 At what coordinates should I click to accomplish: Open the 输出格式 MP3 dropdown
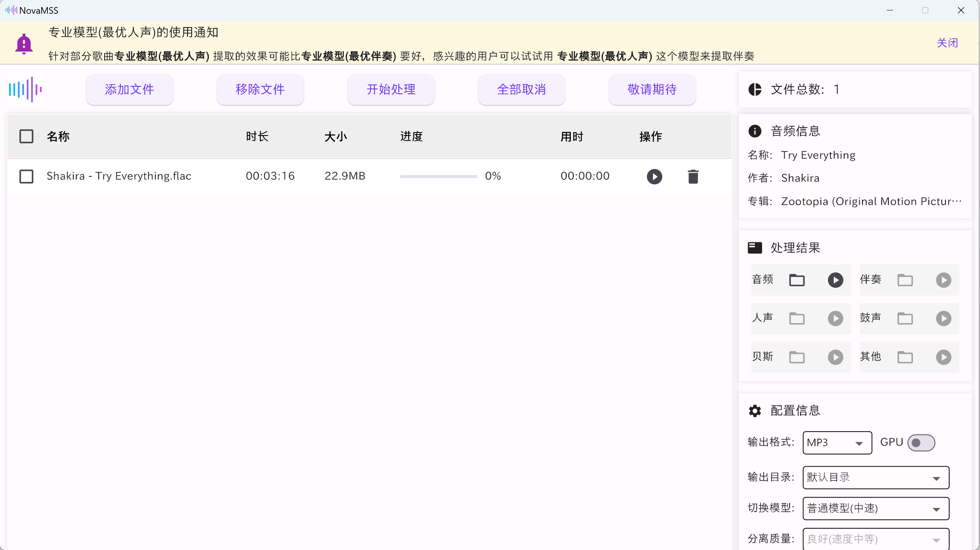[837, 443]
